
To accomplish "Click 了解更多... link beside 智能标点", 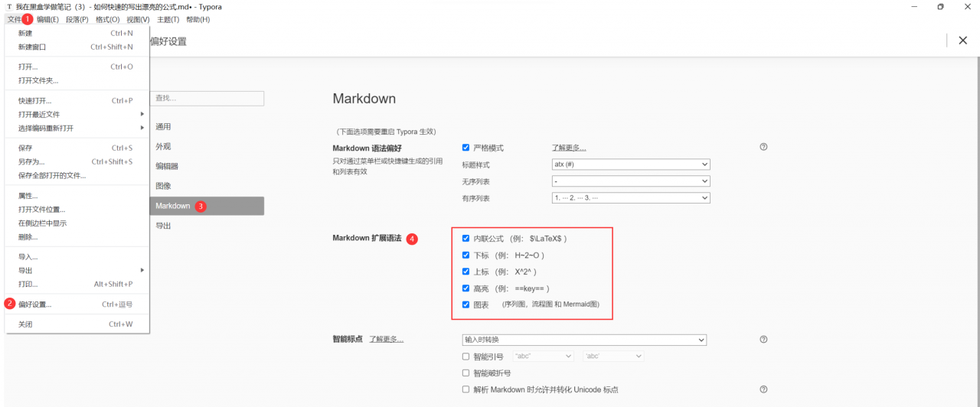I will pos(387,339).
